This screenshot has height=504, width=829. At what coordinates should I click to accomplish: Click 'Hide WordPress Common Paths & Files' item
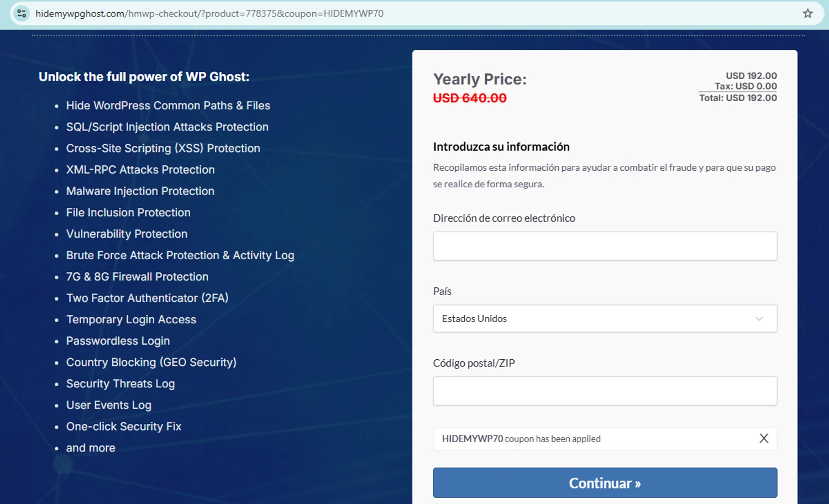[x=168, y=106]
